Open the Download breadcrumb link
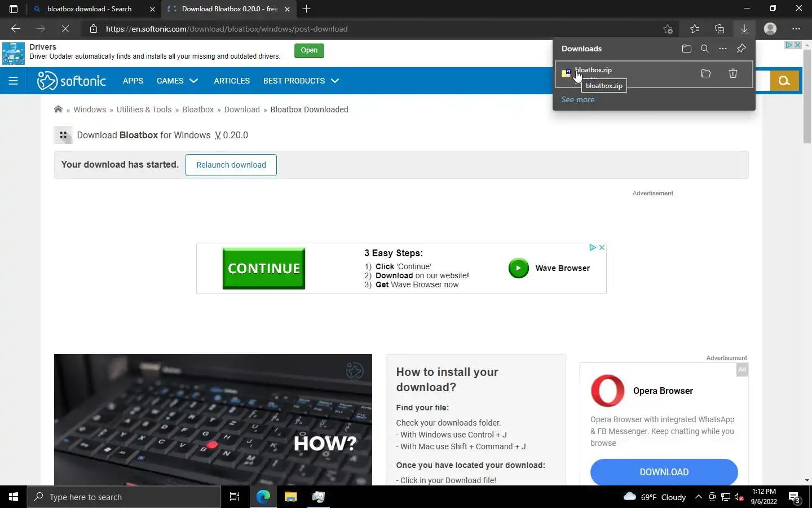Screen dimensions: 812x508 (x=242, y=110)
